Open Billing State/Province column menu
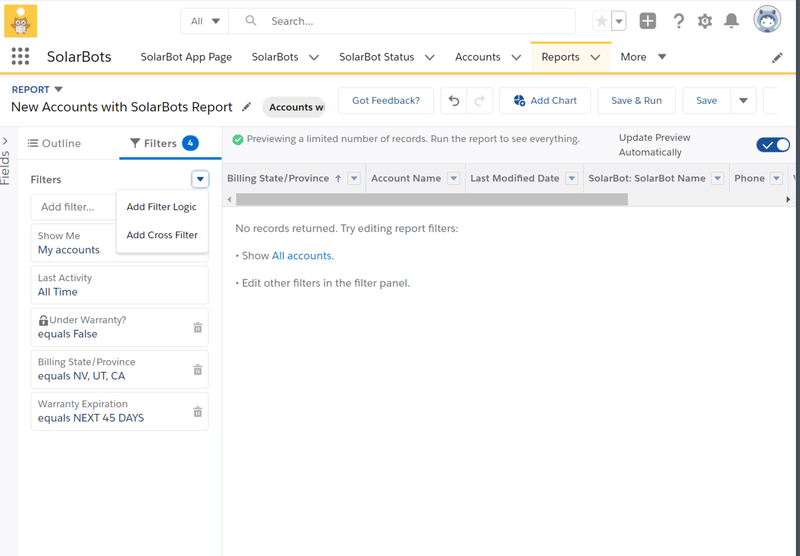The height and width of the screenshot is (556, 800). (354, 178)
